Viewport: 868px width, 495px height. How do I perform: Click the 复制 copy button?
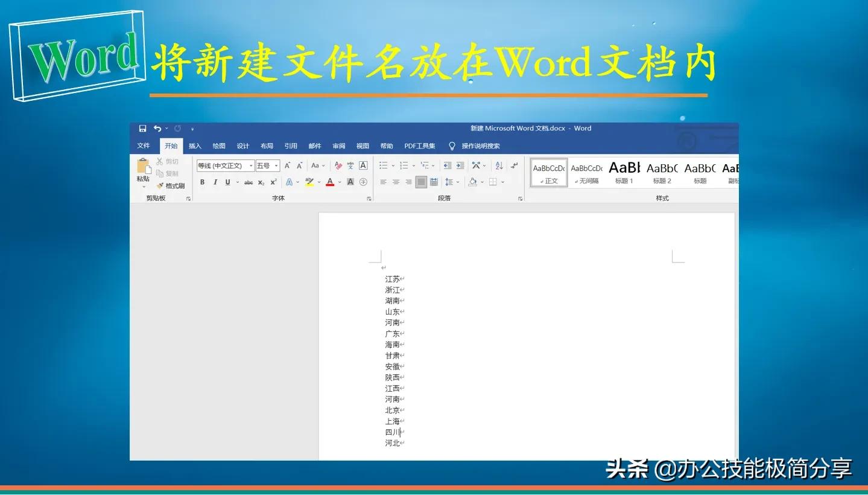[x=168, y=173]
